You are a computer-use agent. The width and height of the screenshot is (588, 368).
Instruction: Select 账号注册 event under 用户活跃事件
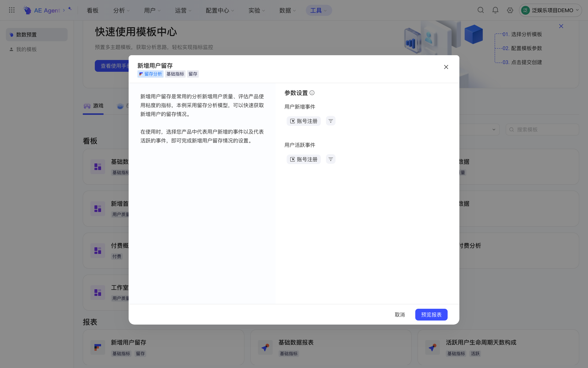tap(304, 159)
